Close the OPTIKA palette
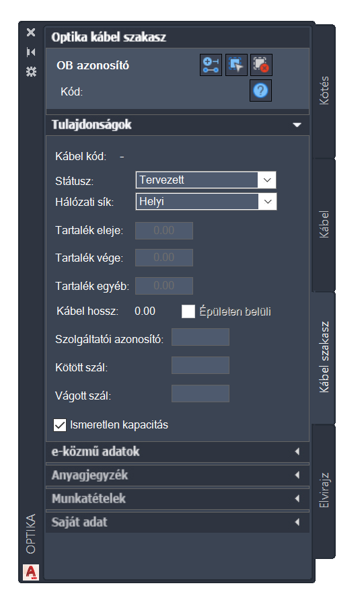364x598 pixels. [x=31, y=32]
